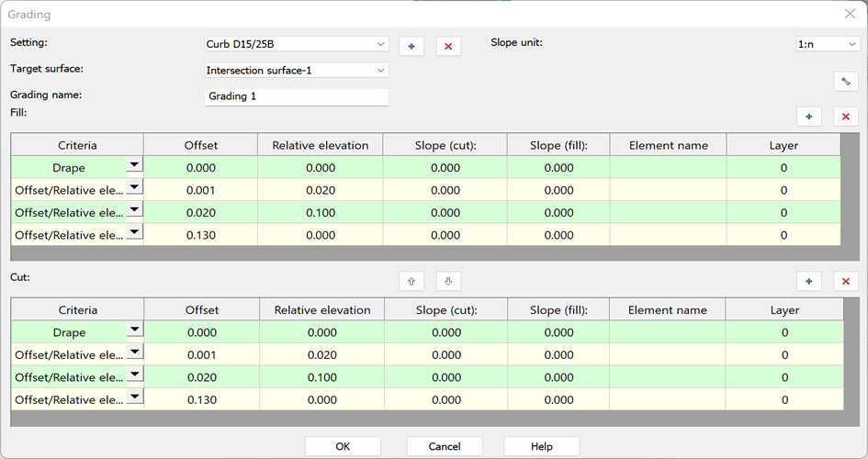Open the Setting dropdown showing Curb D15/25B
The width and height of the screenshot is (868, 459).
[296, 44]
